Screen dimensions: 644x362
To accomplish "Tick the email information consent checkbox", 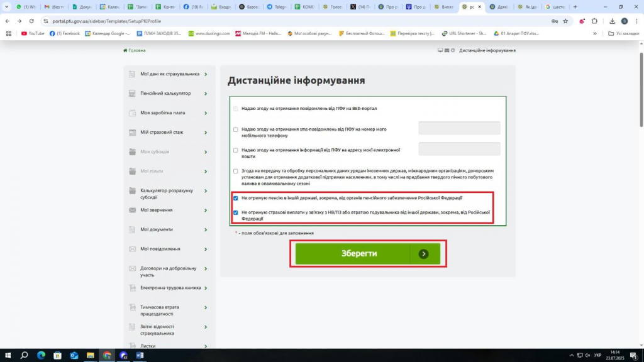I will click(x=236, y=150).
